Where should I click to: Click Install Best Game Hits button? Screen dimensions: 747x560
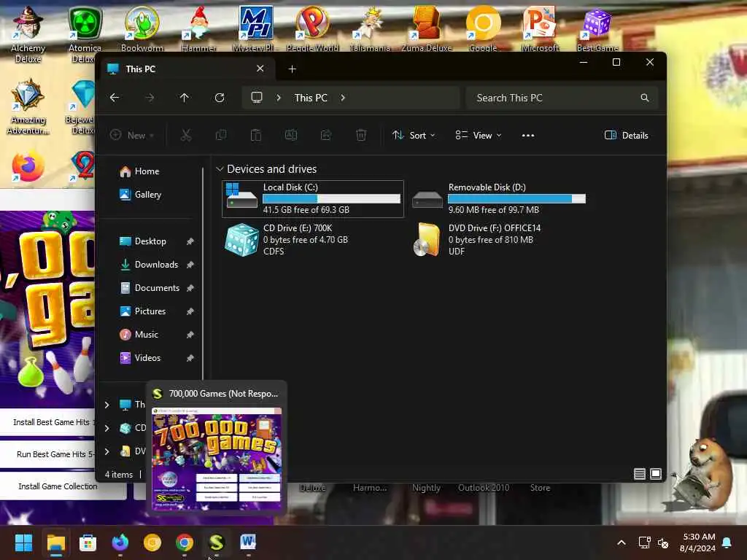point(47,422)
